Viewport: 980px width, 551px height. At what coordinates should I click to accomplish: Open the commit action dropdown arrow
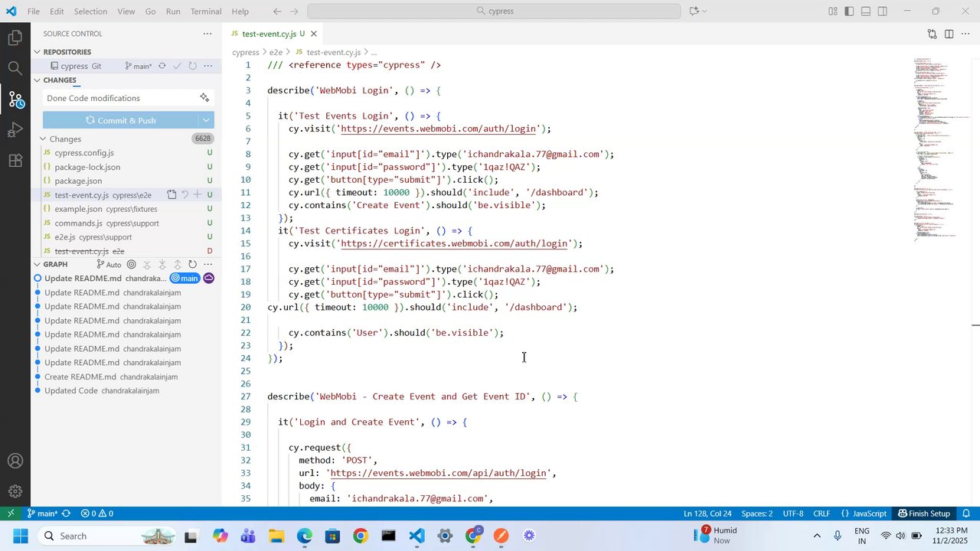point(206,120)
